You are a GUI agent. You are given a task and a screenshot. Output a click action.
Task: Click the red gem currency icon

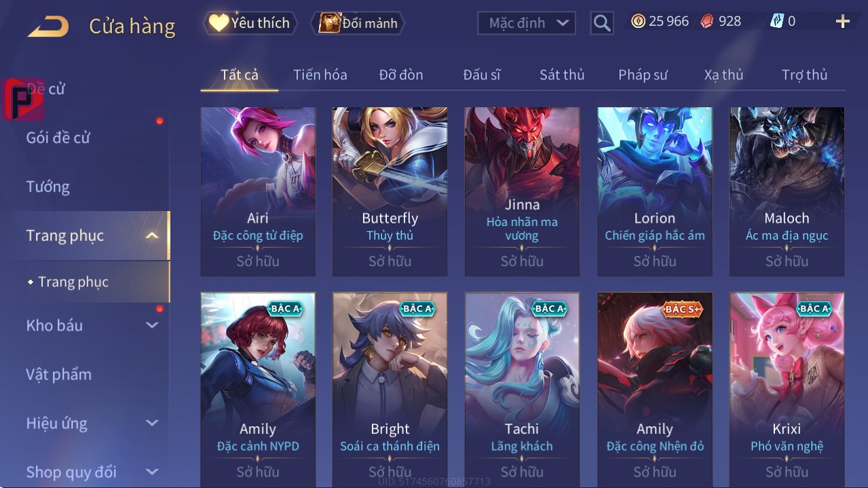pos(706,22)
